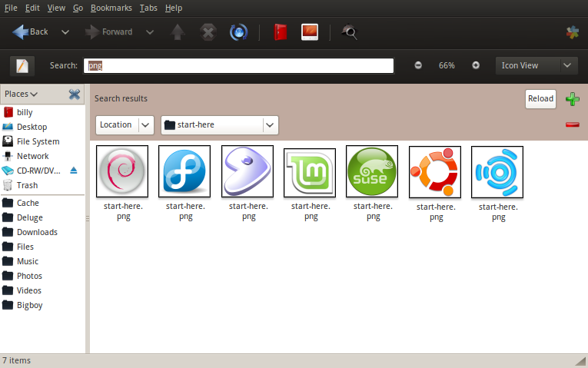This screenshot has height=368, width=588.
Task: Click the window resize grip corner
Action: (581, 361)
